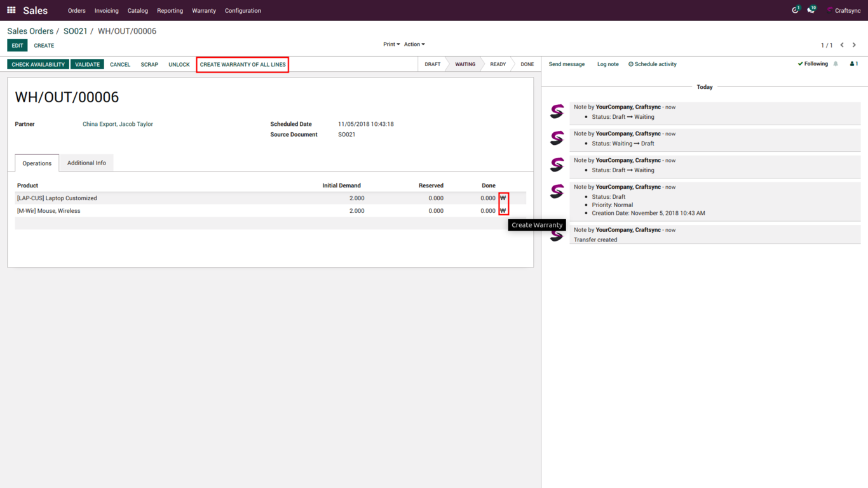Click Create Warranty Of All Lines button

point(243,65)
